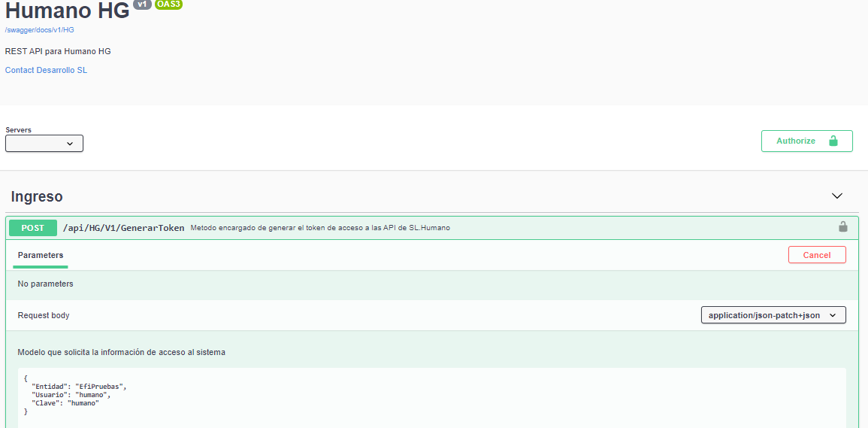
Task: Click the padlock icon on the GenerarToken row
Action: pos(842,227)
